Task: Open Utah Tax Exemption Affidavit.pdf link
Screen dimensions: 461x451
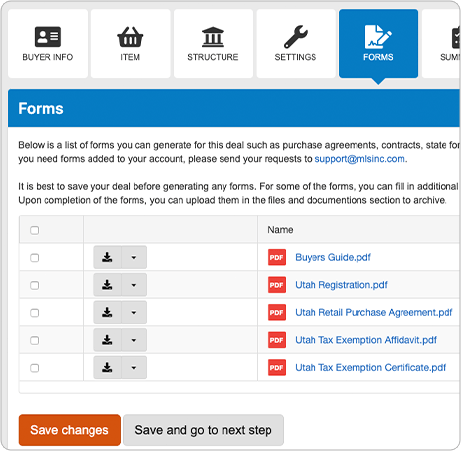Action: [x=366, y=340]
